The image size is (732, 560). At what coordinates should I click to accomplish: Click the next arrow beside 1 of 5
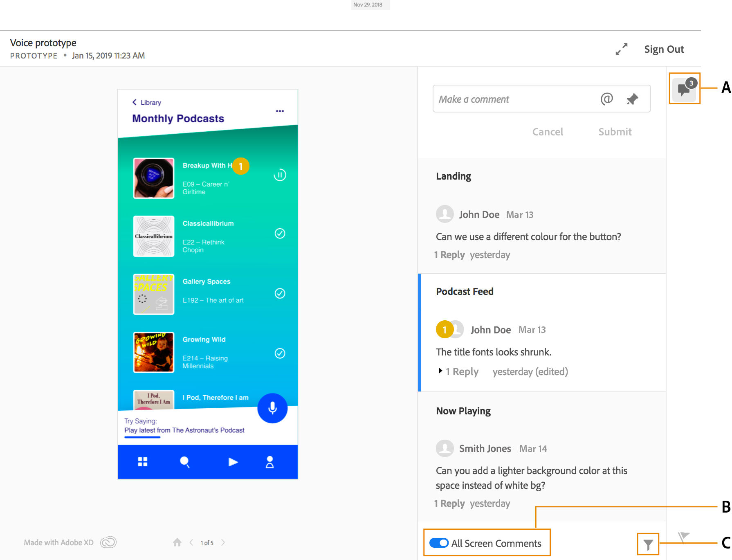[x=223, y=542]
